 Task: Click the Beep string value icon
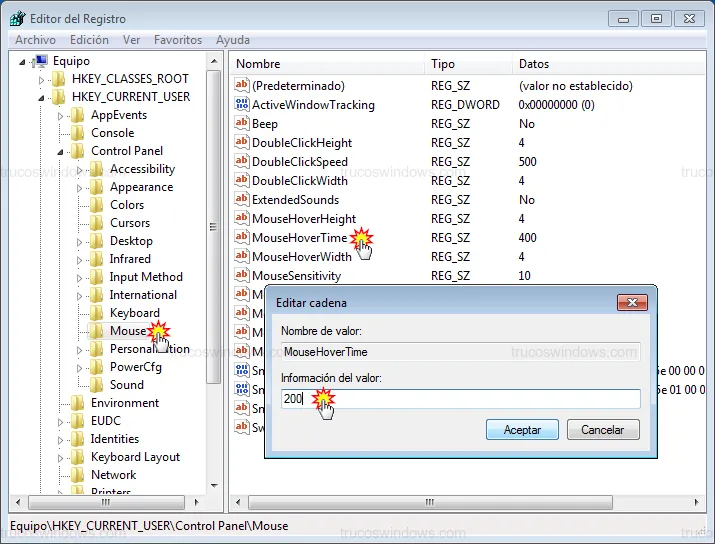(x=241, y=124)
